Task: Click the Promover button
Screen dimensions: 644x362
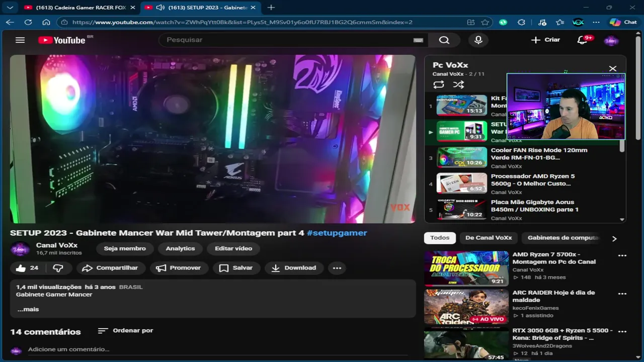Action: pyautogui.click(x=179, y=268)
